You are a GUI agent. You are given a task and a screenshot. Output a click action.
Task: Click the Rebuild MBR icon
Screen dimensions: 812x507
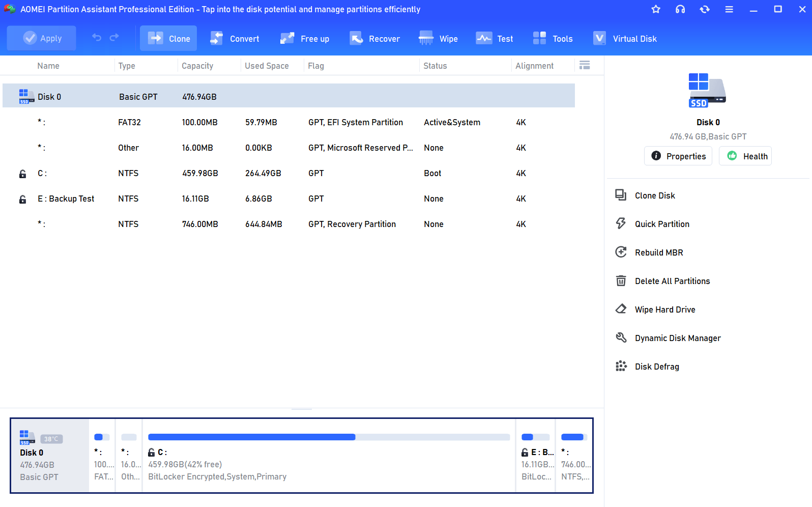pyautogui.click(x=621, y=252)
